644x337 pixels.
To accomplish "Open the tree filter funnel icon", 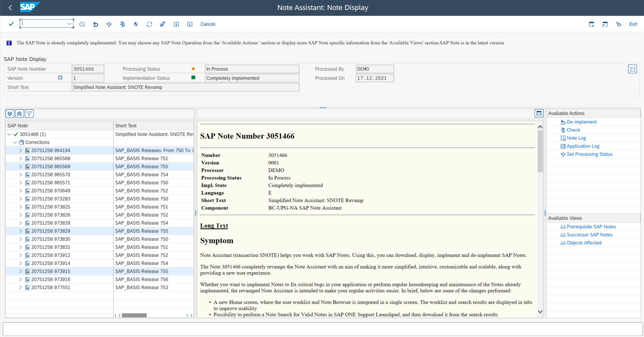I will click(x=29, y=114).
